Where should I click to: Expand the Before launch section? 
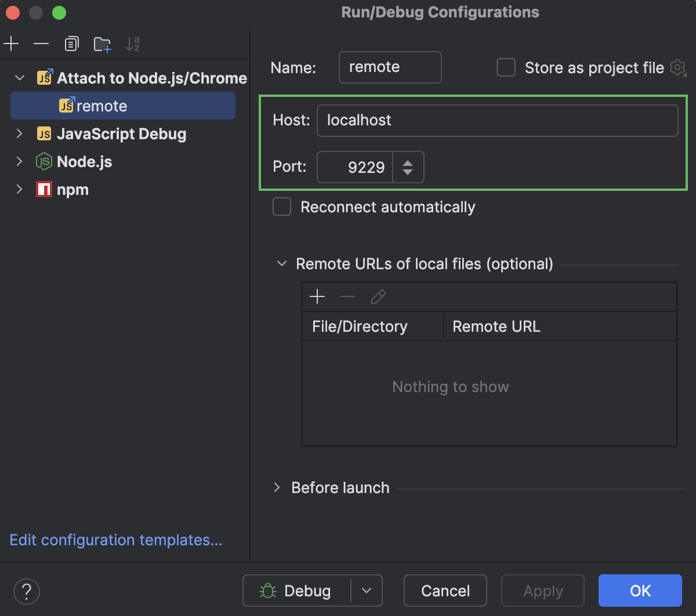[x=277, y=488]
